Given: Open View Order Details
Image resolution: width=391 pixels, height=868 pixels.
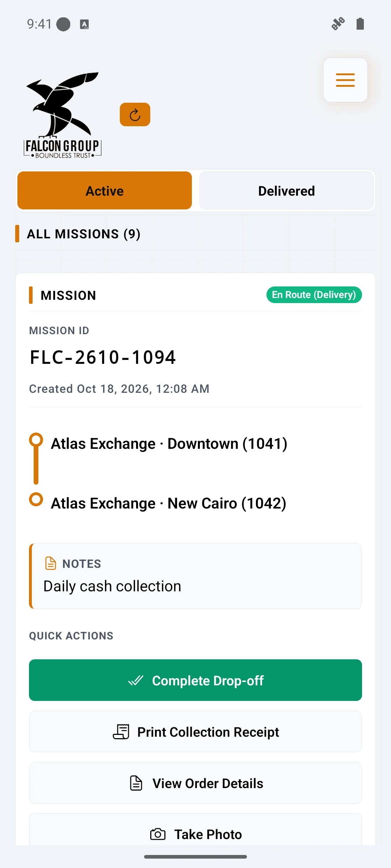Looking at the screenshot, I should pos(195,783).
